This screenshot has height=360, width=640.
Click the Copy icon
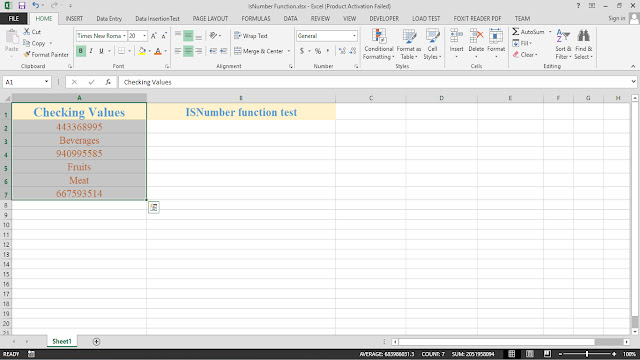(x=27, y=43)
